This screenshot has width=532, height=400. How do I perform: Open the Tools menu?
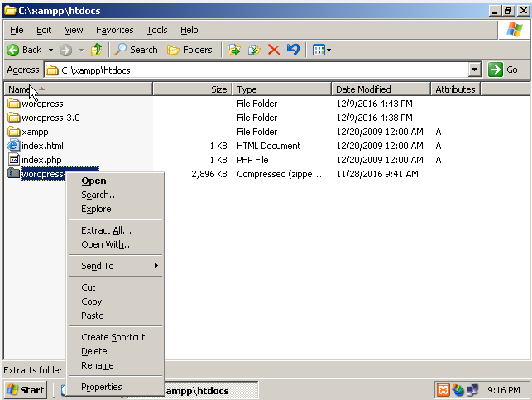pyautogui.click(x=157, y=30)
